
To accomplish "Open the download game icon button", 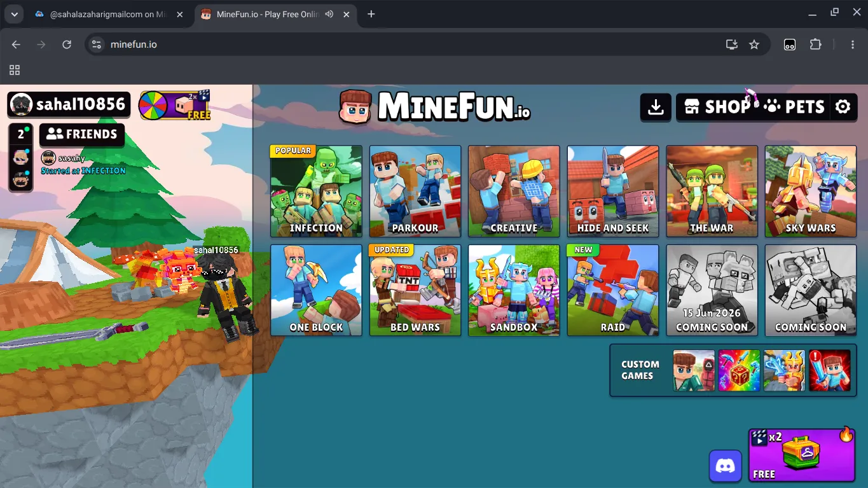I will (656, 107).
